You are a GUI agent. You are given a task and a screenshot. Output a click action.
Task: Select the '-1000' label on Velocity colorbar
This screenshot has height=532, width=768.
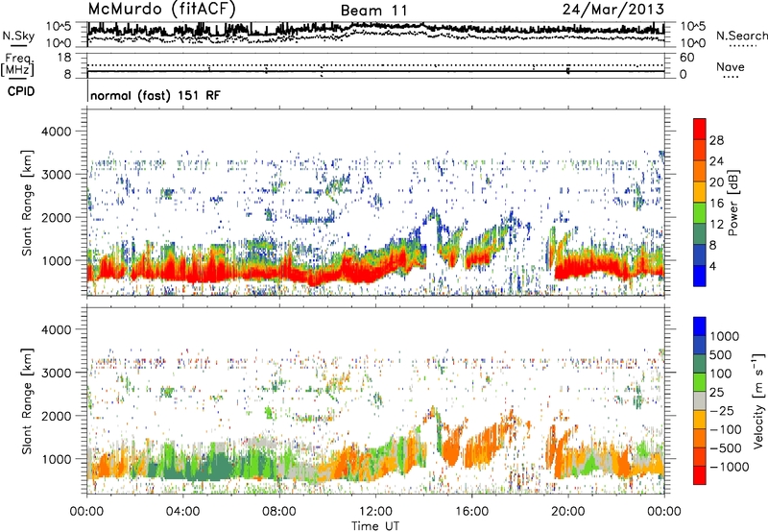pyautogui.click(x=730, y=467)
